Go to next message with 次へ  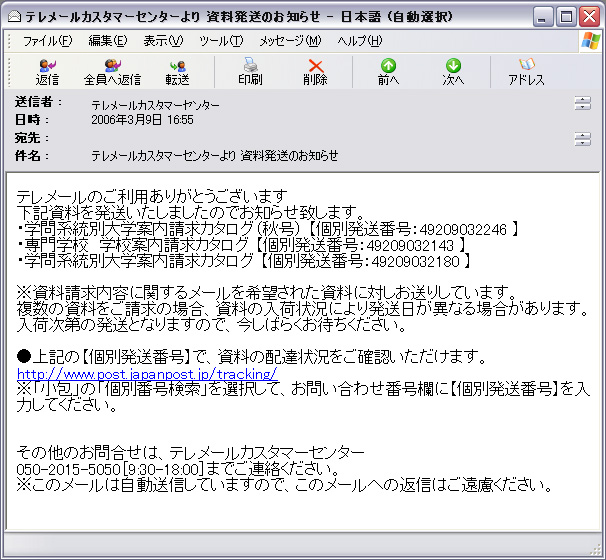click(x=453, y=72)
